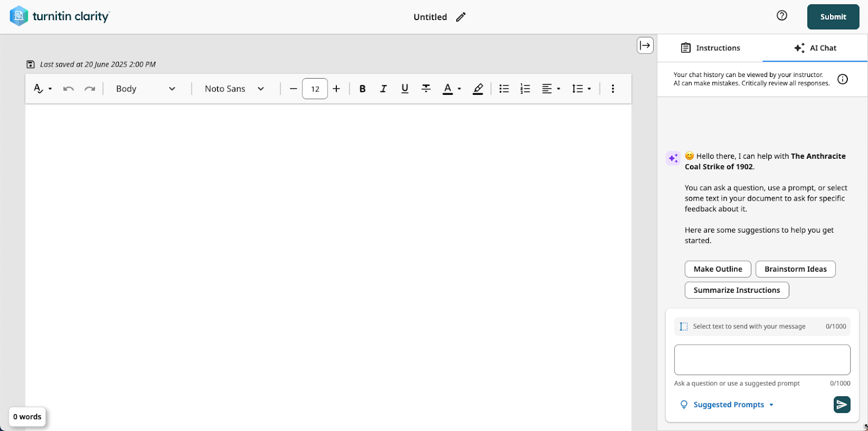
Task: Click the undo arrow icon
Action: pos(68,89)
